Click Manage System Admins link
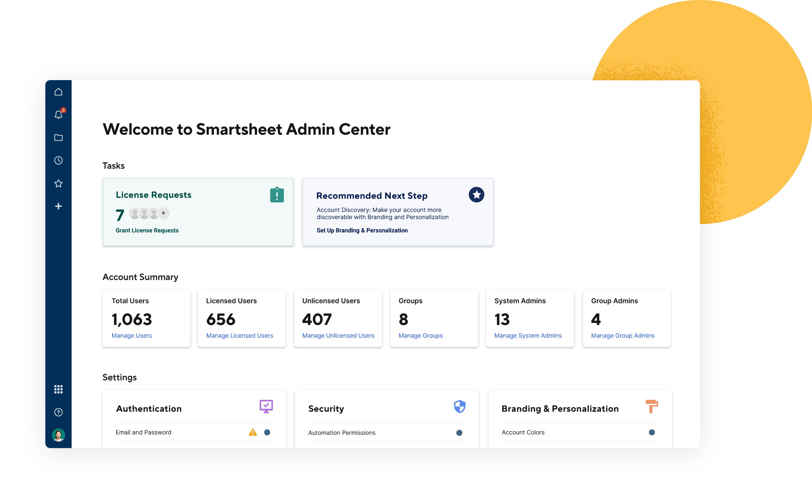Image resolution: width=812 pixels, height=504 pixels. [528, 336]
